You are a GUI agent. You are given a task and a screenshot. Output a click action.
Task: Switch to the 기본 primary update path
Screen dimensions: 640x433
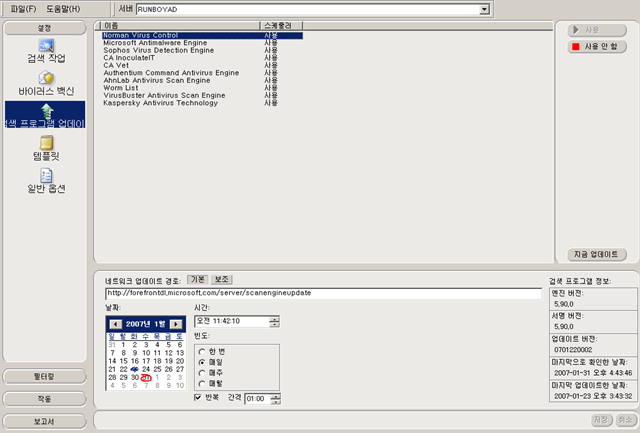[x=198, y=280]
